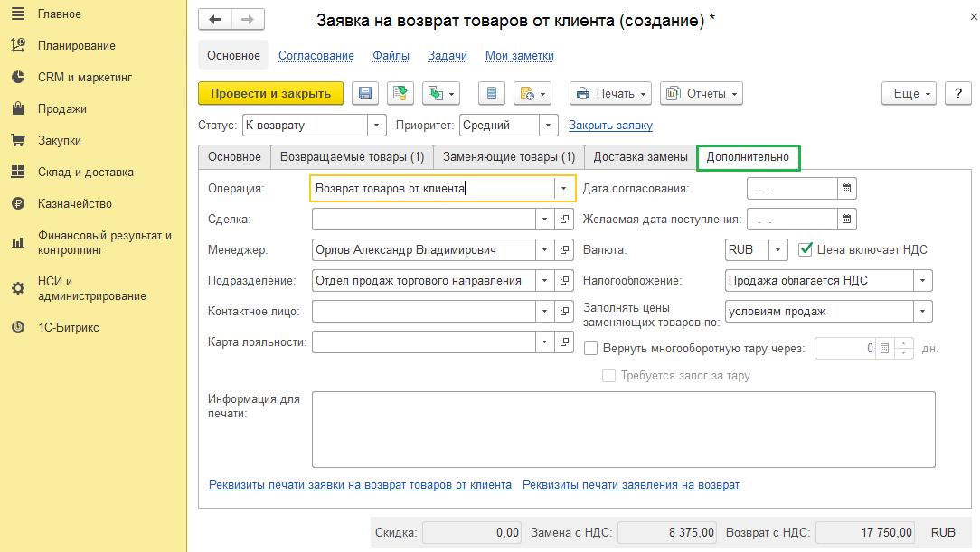Switch to the Возвращаемые товары (1) tab
The width and height of the screenshot is (980, 552).
pos(352,157)
